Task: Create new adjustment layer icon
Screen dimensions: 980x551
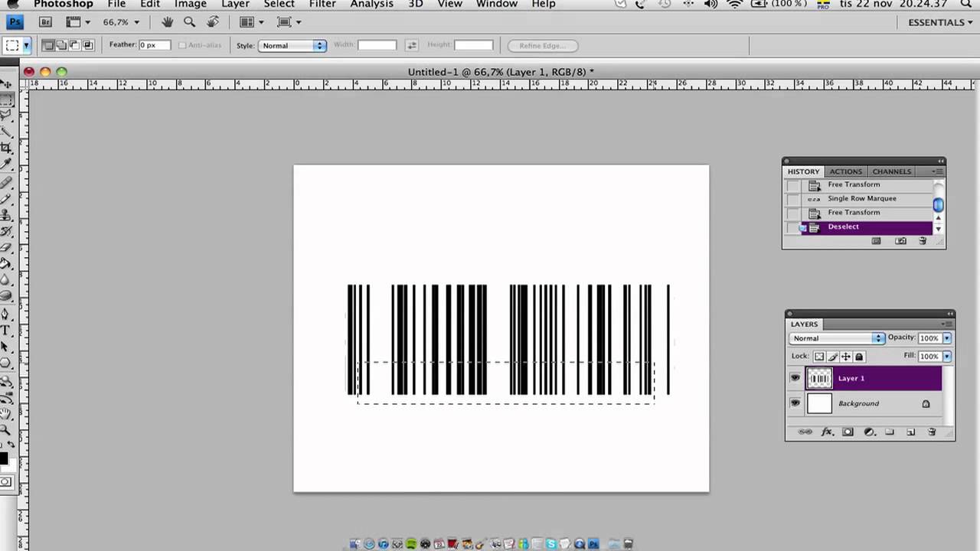Action: (x=869, y=432)
